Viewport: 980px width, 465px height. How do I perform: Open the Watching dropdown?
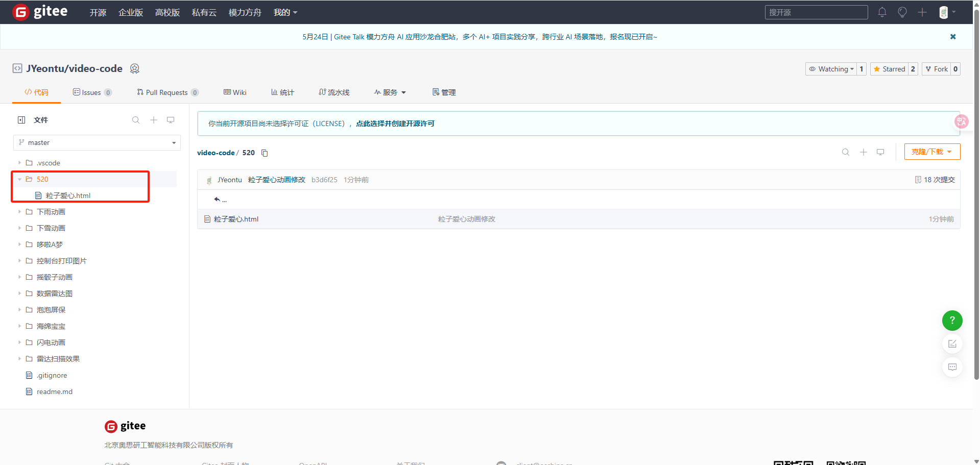coord(831,69)
